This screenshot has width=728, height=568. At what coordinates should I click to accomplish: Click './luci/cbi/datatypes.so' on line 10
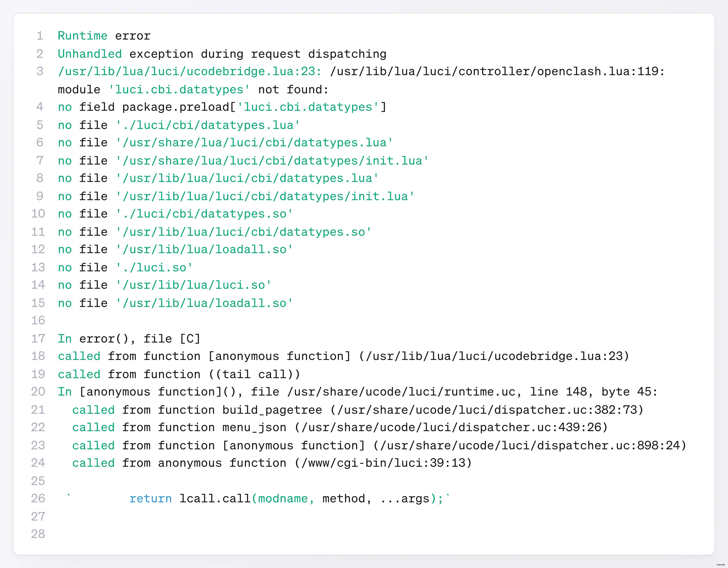(204, 214)
